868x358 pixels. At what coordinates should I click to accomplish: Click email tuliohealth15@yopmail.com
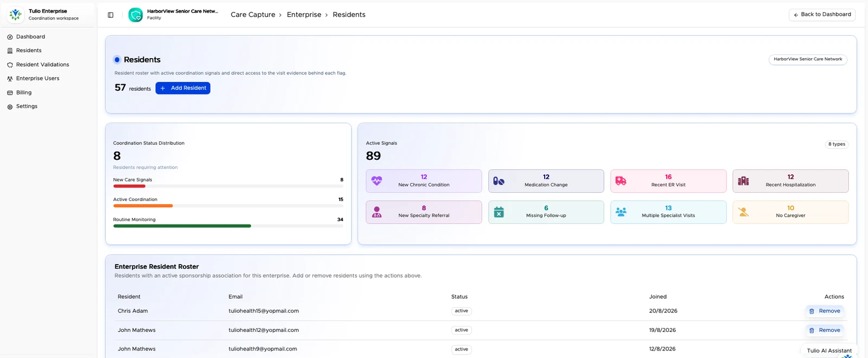264,311
